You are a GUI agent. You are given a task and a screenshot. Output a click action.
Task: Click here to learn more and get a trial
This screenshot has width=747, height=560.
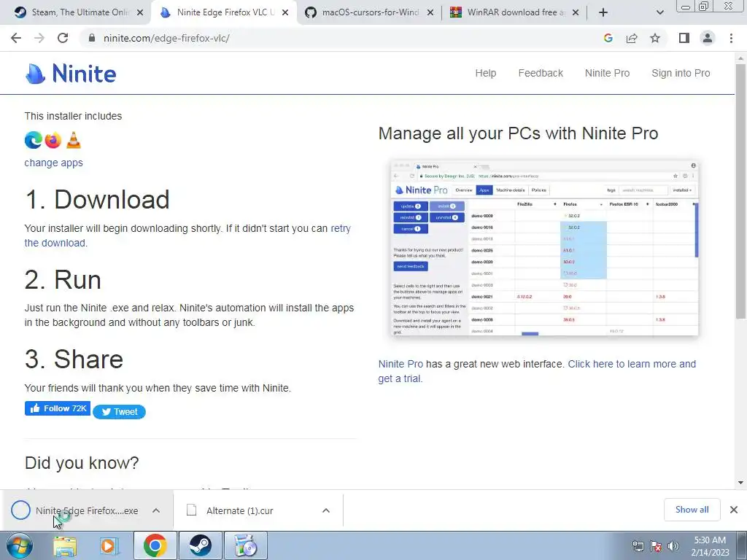click(632, 364)
